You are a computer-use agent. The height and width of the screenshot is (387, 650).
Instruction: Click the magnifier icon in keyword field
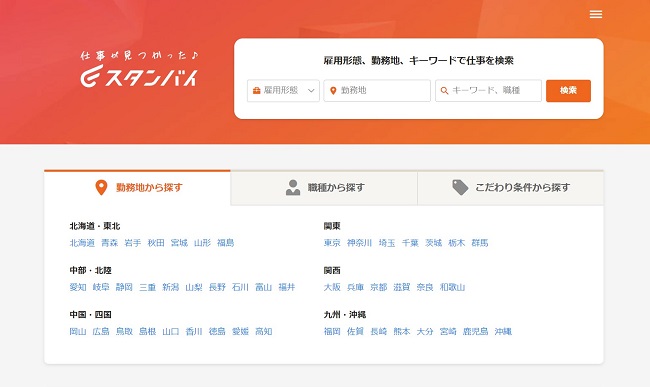pos(444,90)
